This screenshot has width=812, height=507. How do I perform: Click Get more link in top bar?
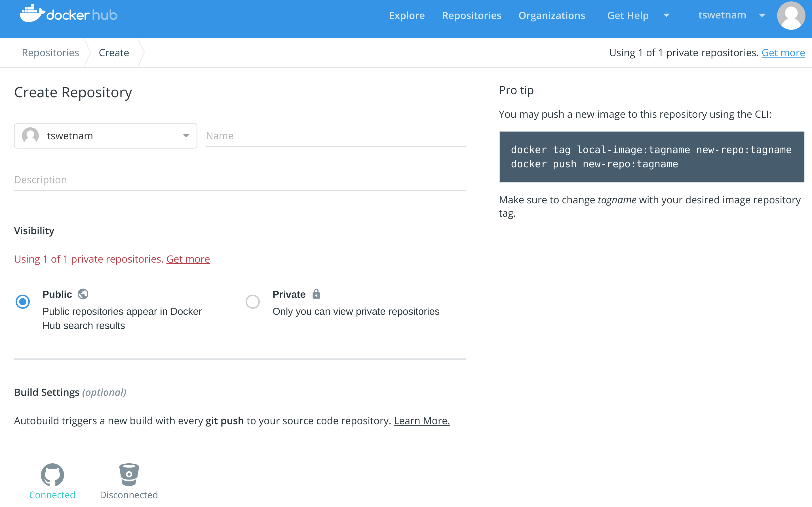coord(783,53)
